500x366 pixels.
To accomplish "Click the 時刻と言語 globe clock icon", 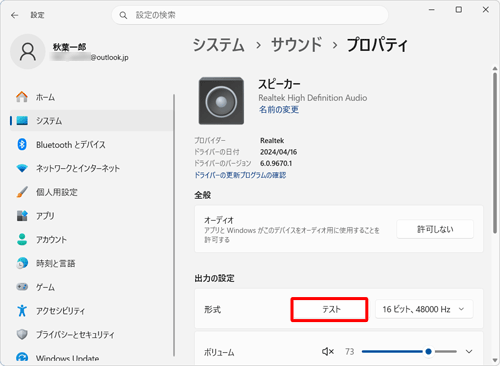I will [22, 263].
